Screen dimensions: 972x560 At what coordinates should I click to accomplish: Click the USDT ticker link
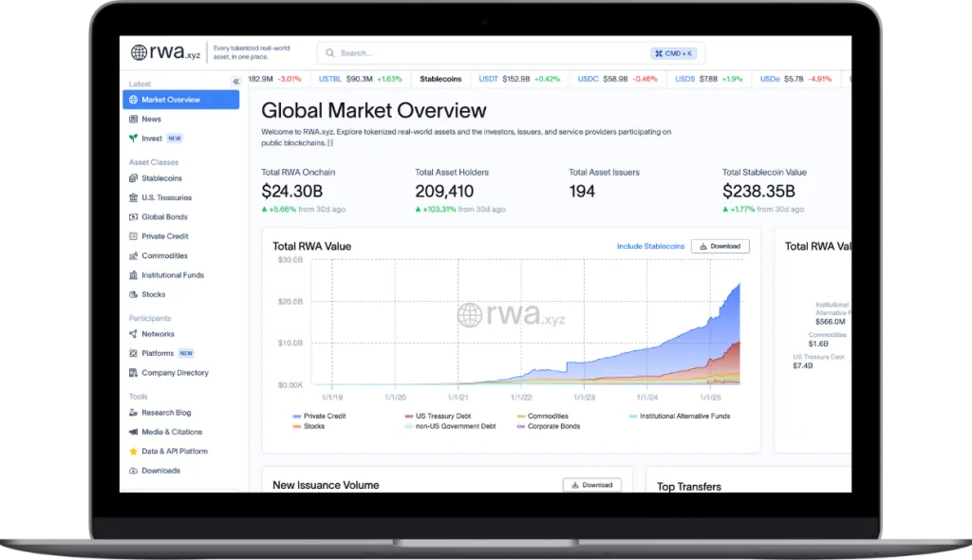(488, 79)
